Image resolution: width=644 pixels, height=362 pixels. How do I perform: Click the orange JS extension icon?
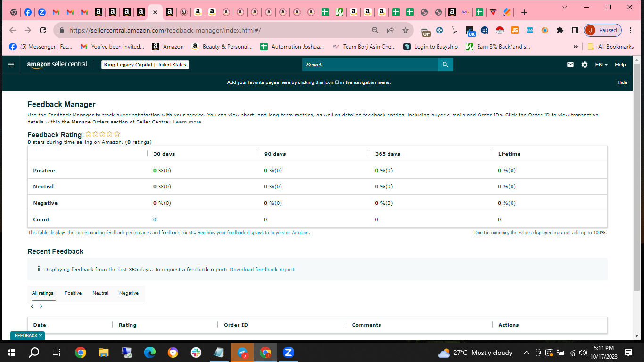(x=515, y=30)
